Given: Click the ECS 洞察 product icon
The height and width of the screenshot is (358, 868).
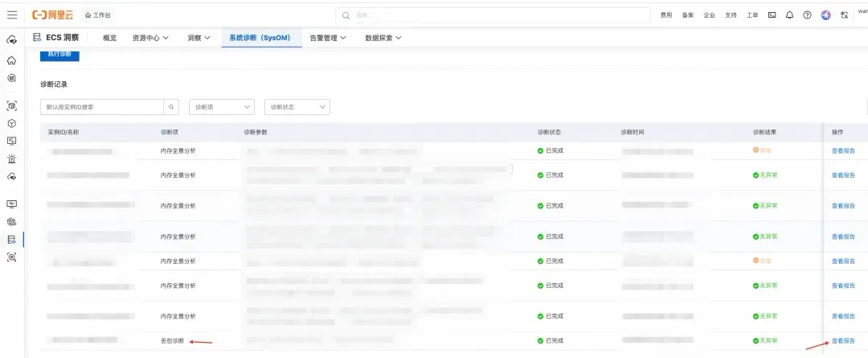Looking at the screenshot, I should pos(37,38).
